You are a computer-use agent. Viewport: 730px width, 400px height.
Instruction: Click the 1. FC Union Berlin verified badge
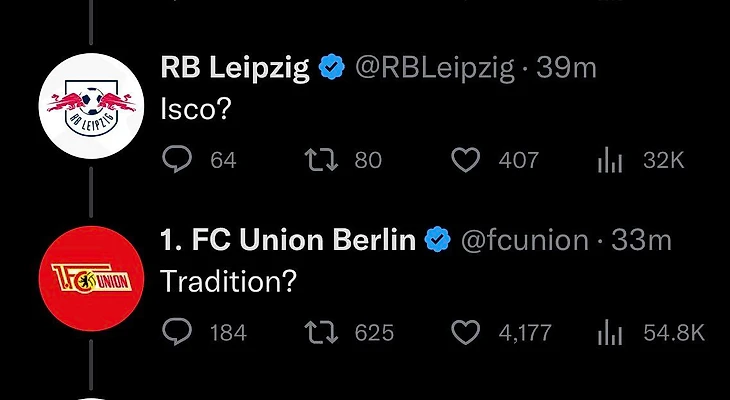438,240
